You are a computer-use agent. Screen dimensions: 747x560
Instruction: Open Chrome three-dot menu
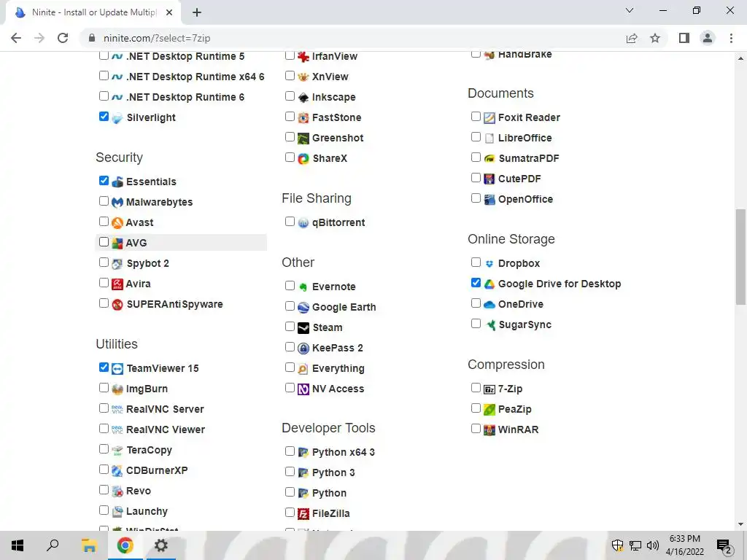coord(731,38)
